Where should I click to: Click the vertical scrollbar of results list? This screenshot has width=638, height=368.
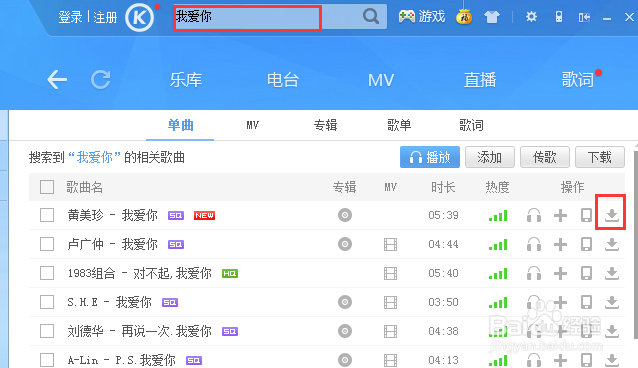point(636,244)
